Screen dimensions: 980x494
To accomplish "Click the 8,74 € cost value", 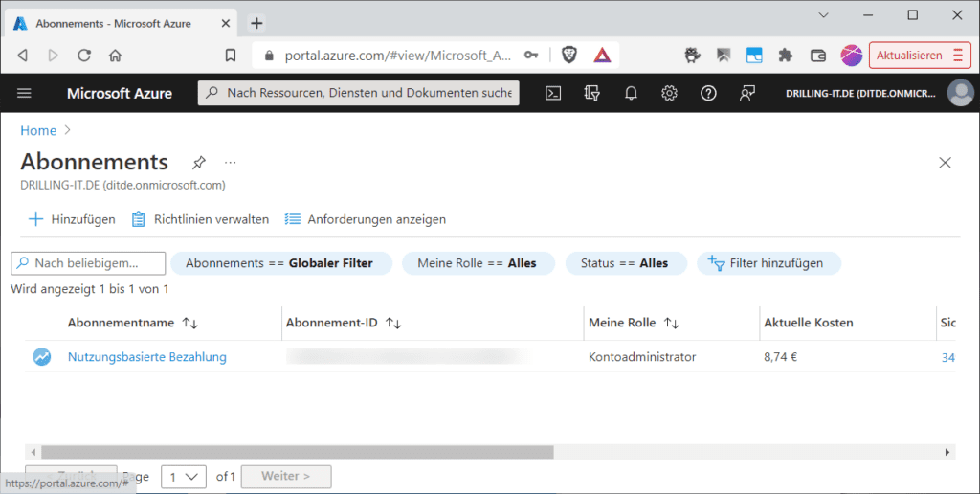I will click(780, 357).
